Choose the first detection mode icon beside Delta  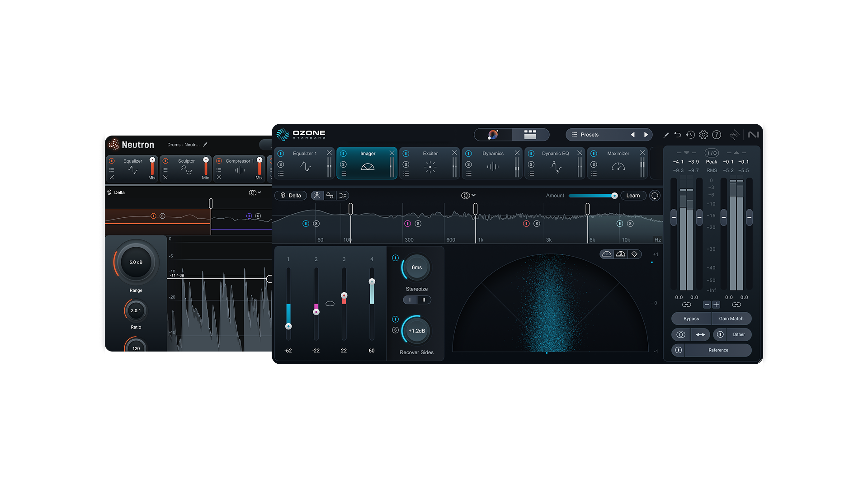317,195
